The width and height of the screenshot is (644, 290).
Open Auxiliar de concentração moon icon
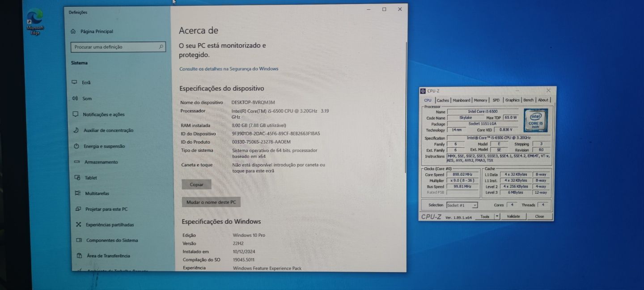76,130
